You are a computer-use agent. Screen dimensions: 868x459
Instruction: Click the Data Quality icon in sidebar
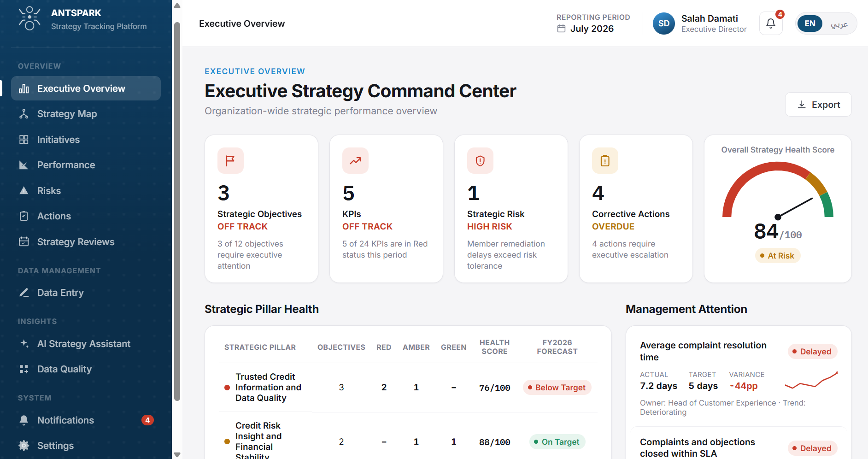tap(24, 369)
